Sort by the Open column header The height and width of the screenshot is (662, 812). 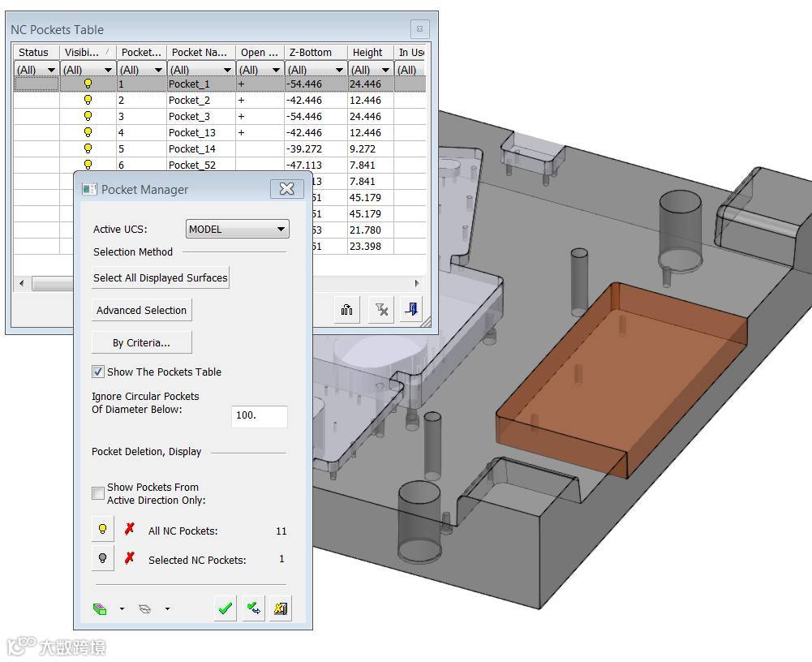260,52
